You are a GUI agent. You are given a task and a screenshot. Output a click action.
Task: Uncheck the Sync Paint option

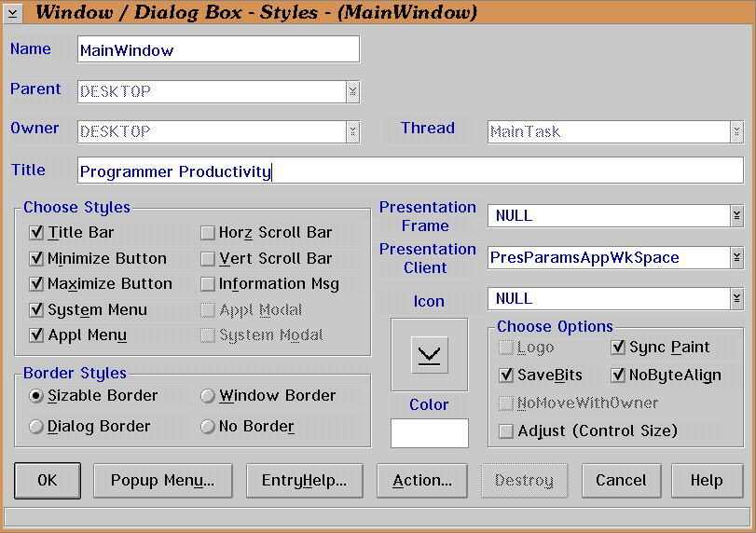pyautogui.click(x=617, y=348)
